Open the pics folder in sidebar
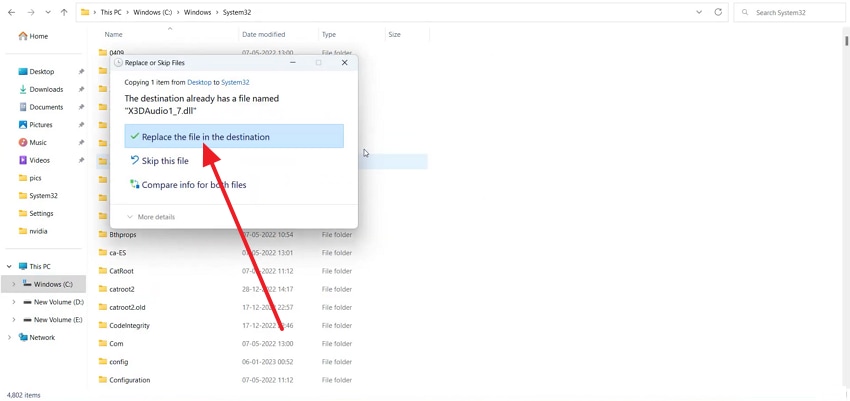850x401 pixels. (x=35, y=178)
